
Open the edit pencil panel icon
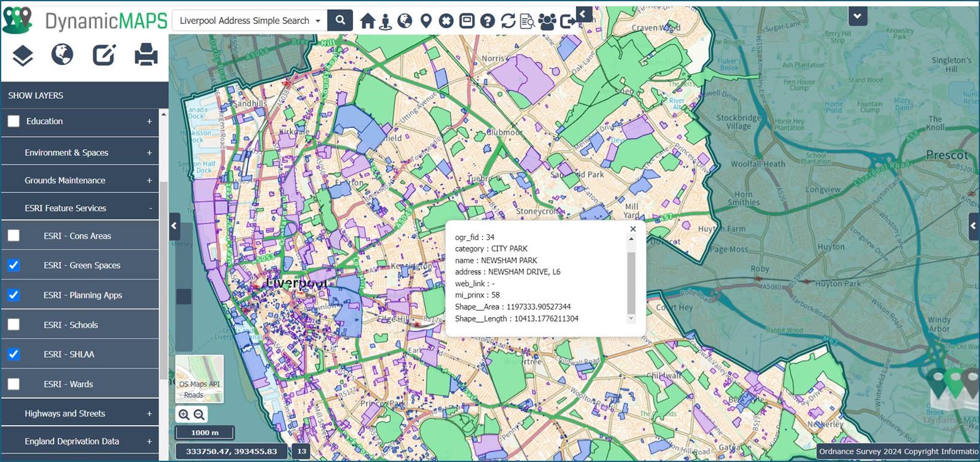click(x=104, y=55)
